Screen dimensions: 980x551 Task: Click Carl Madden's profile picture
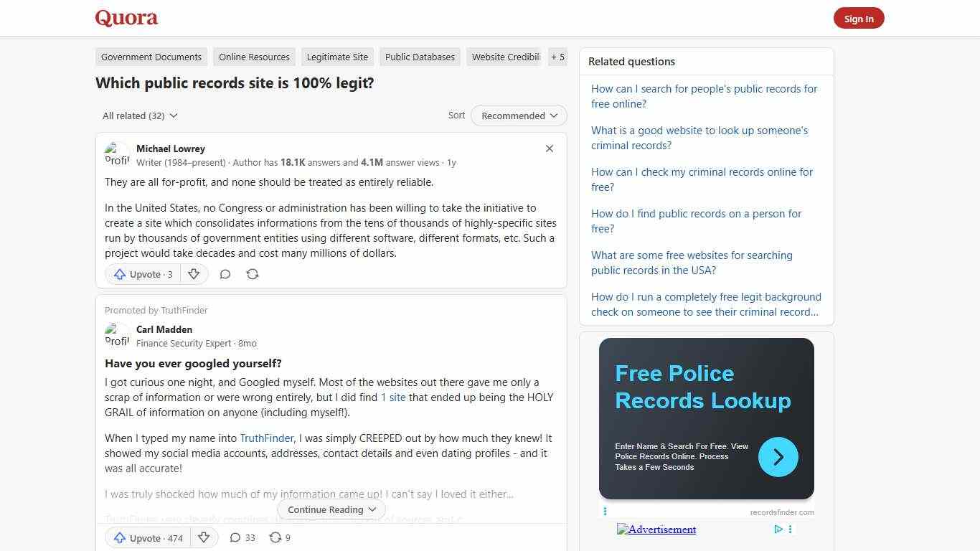(x=118, y=335)
